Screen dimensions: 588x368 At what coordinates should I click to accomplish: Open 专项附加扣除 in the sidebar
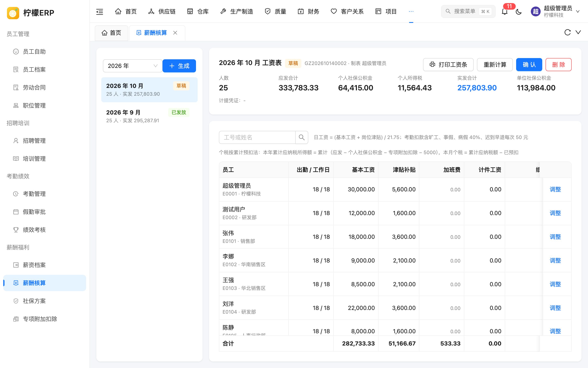pos(45,319)
